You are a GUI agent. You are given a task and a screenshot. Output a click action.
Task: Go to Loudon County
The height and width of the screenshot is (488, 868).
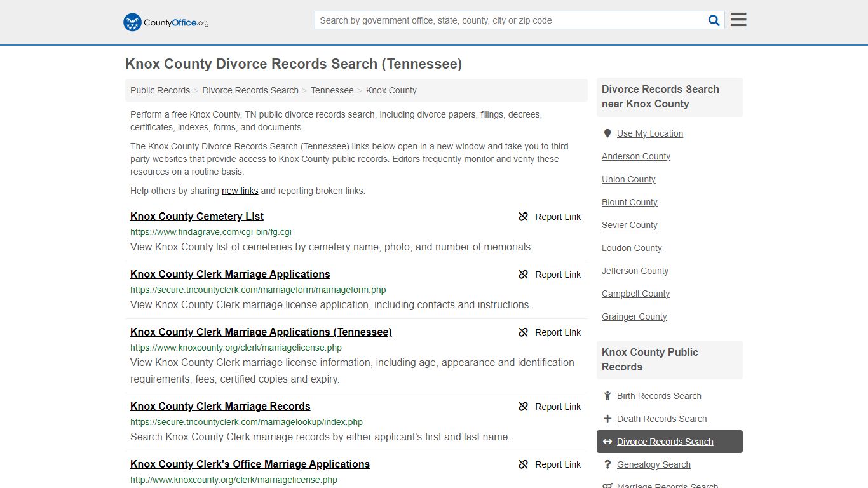point(632,248)
